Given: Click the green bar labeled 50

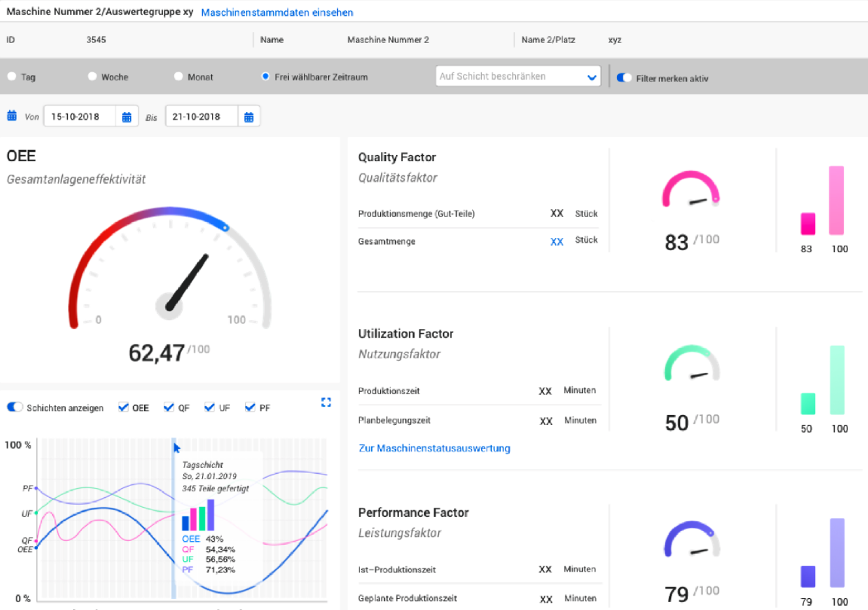Looking at the screenshot, I should coord(808,403).
